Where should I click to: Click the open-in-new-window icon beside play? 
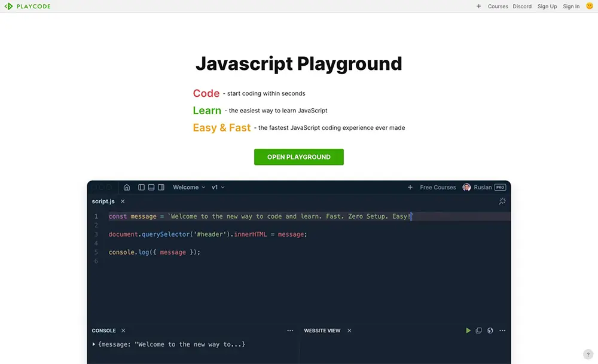pos(478,331)
